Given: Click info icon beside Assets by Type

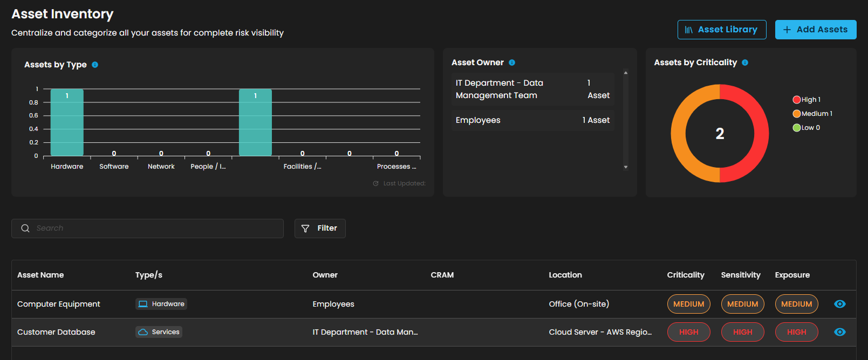Looking at the screenshot, I should [x=95, y=65].
